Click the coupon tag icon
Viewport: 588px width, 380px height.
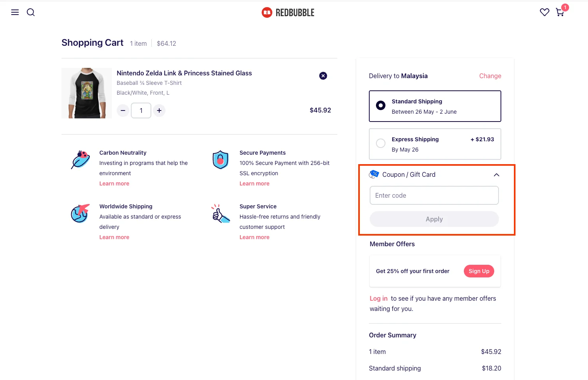click(374, 174)
